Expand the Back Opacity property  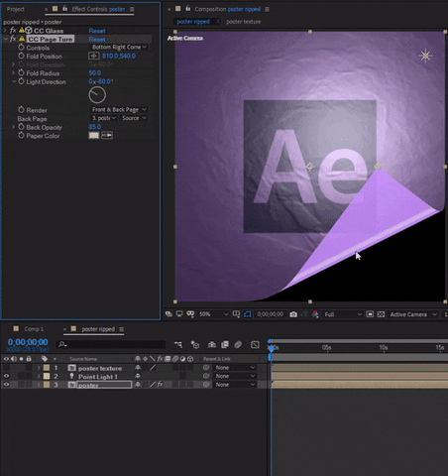click(x=13, y=127)
